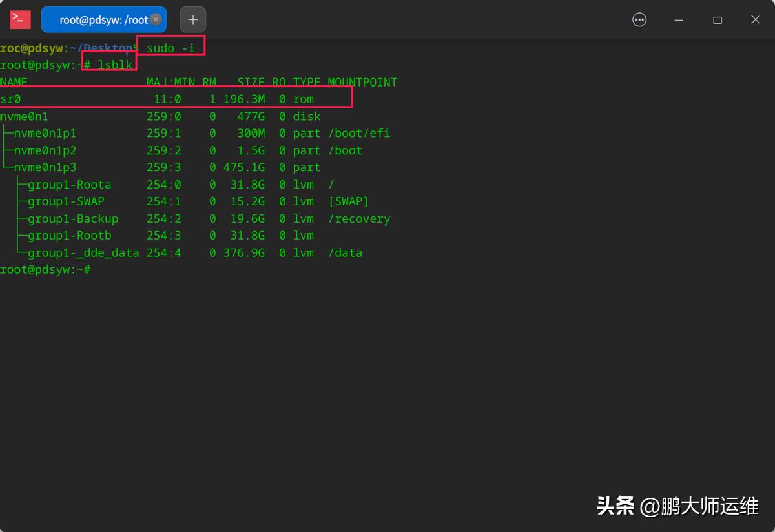The height and width of the screenshot is (532, 775).
Task: Click the highlighted sudo -i command text
Action: [170, 48]
